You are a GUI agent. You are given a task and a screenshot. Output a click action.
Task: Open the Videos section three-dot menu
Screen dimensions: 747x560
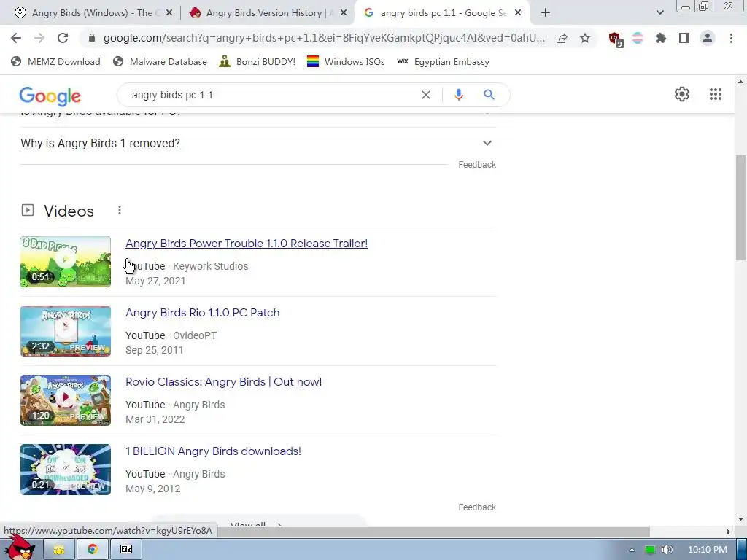click(x=120, y=210)
